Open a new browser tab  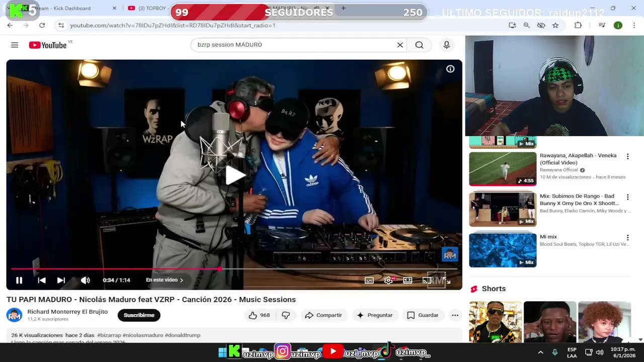(343, 8)
